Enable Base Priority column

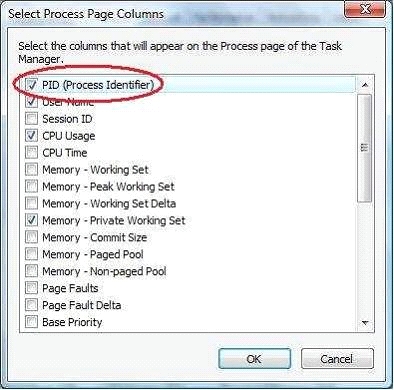(32, 322)
